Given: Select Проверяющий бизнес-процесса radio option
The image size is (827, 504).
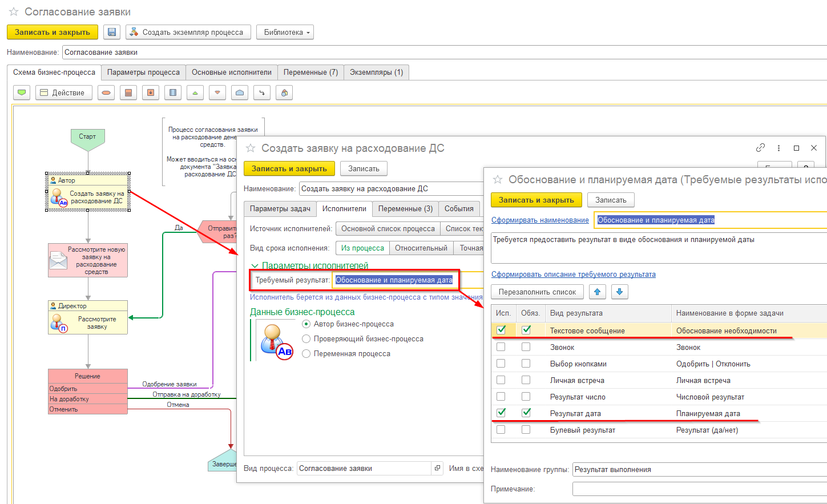Looking at the screenshot, I should coord(306,338).
